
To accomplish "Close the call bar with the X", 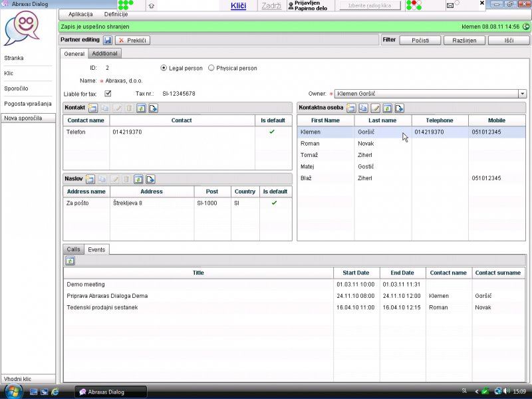I will click(x=481, y=3).
